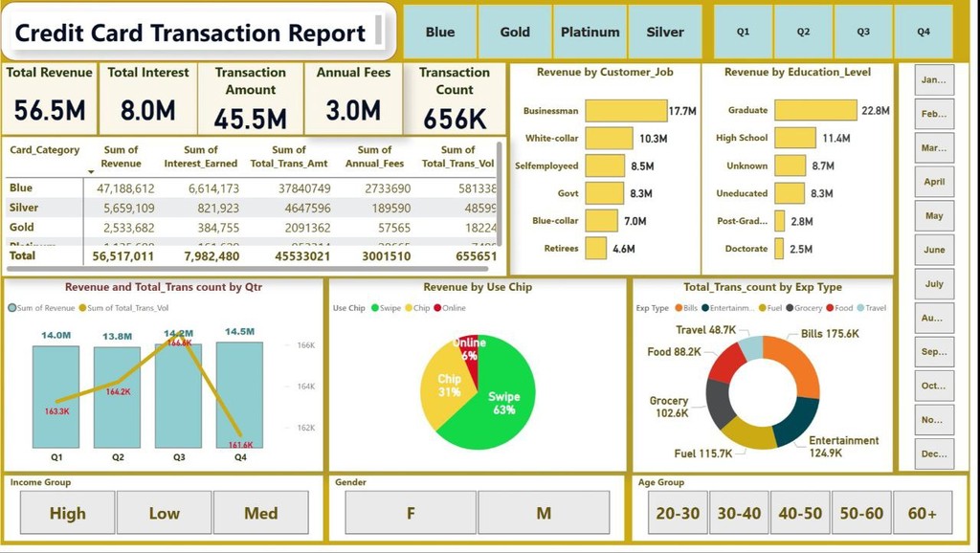The width and height of the screenshot is (980, 553).
Task: Click the Bills legend marker icon
Action: click(x=679, y=308)
